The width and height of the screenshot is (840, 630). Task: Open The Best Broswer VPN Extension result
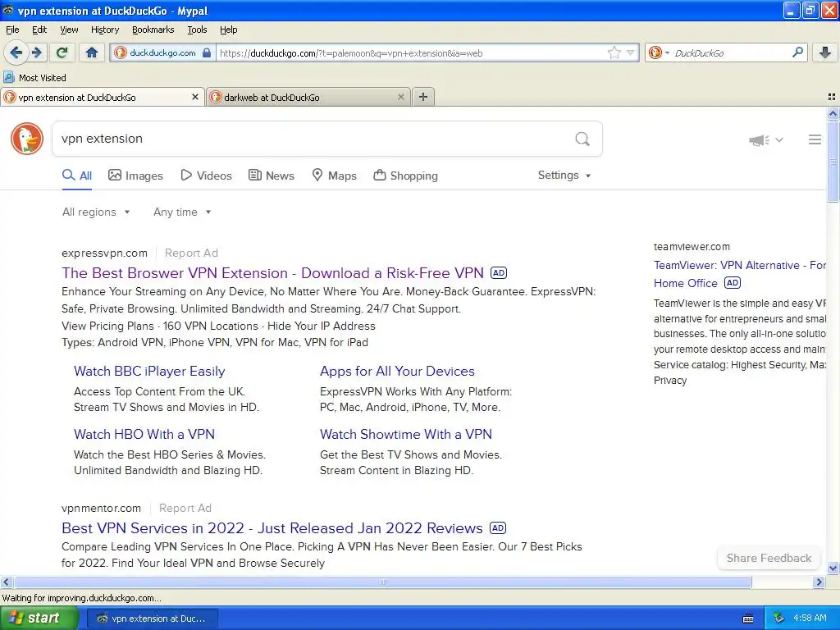(272, 273)
